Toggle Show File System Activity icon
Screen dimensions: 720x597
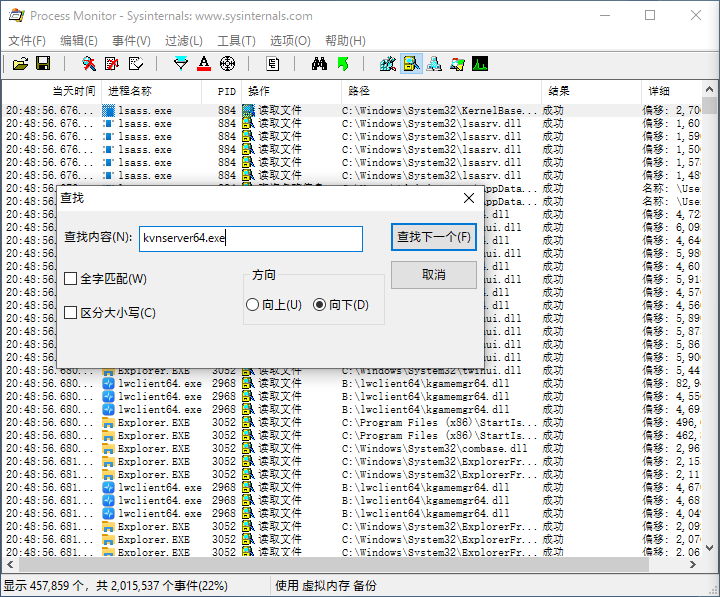(x=411, y=64)
